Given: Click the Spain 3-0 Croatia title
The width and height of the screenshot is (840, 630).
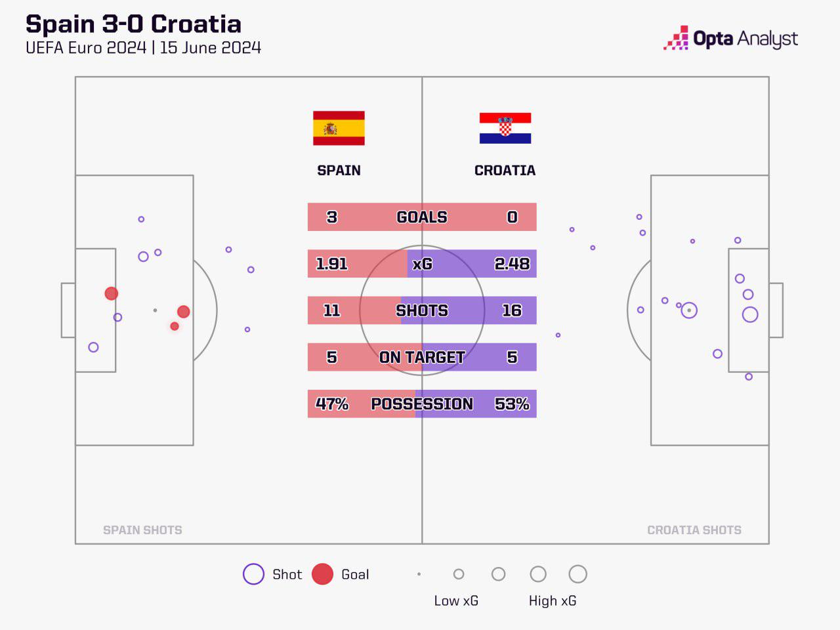Looking at the screenshot, I should tap(133, 24).
